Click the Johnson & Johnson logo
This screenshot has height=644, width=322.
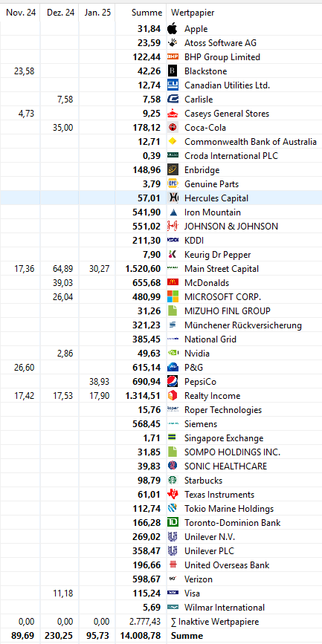coord(173,227)
